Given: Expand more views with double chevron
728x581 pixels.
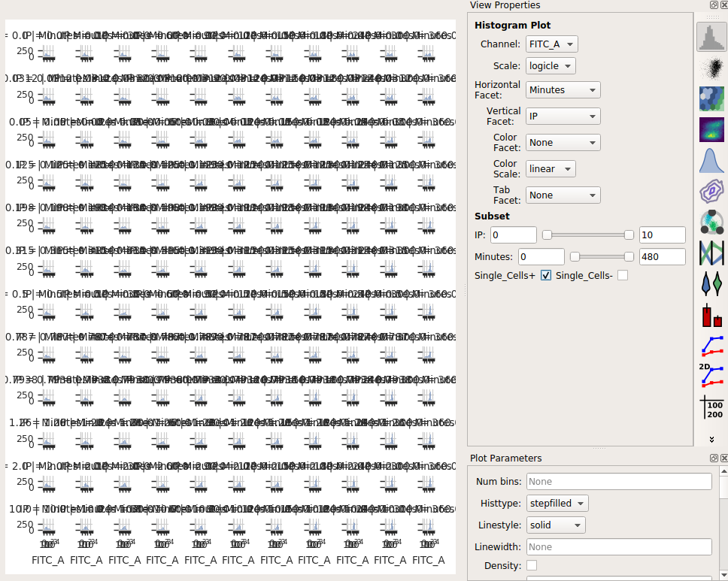Looking at the screenshot, I should click(x=711, y=439).
